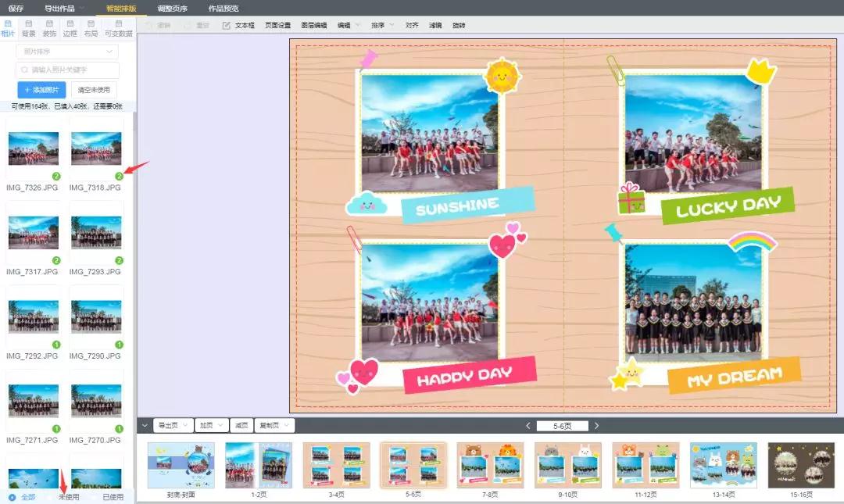Click the 保存 save menu item

click(x=16, y=8)
